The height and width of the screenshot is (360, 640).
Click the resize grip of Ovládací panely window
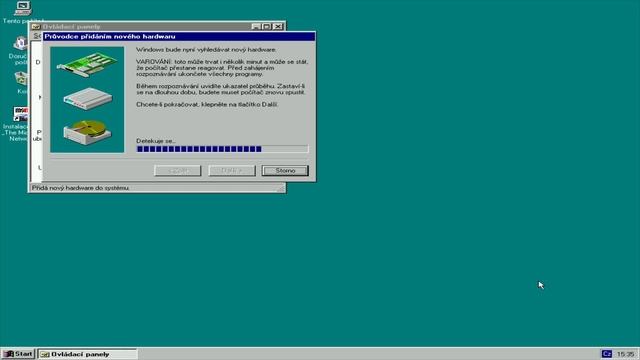[x=281, y=188]
